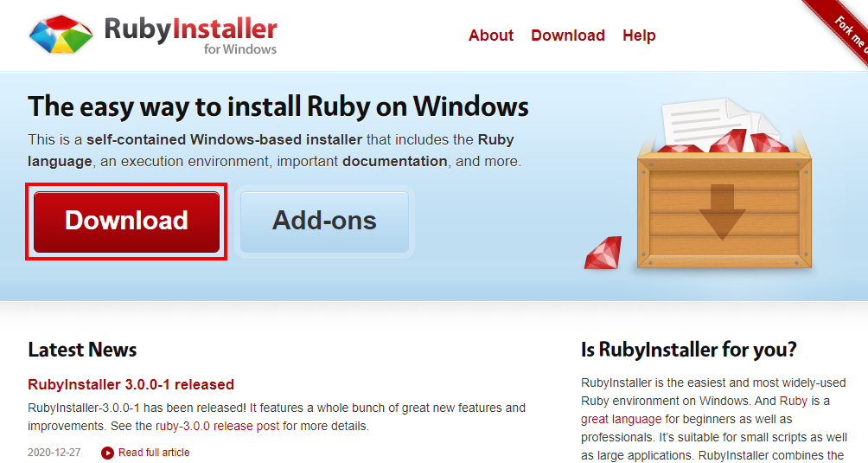The height and width of the screenshot is (463, 868).
Task: Follow the ruby-3.0.0 release post link
Action: (x=218, y=427)
